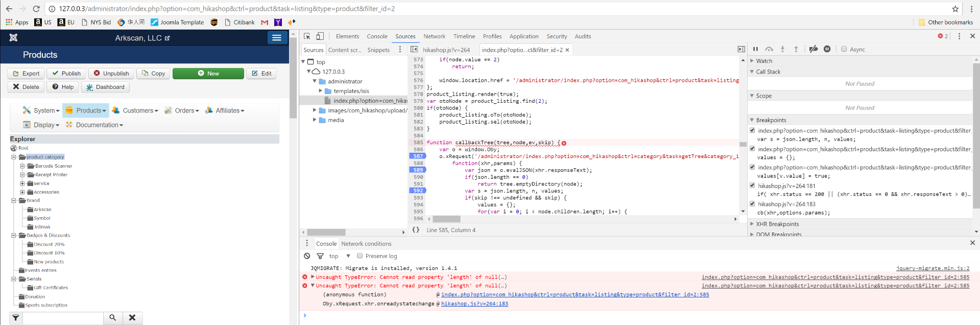980x325 pixels.
Task: Click the inspect element picker icon
Action: coord(307,36)
